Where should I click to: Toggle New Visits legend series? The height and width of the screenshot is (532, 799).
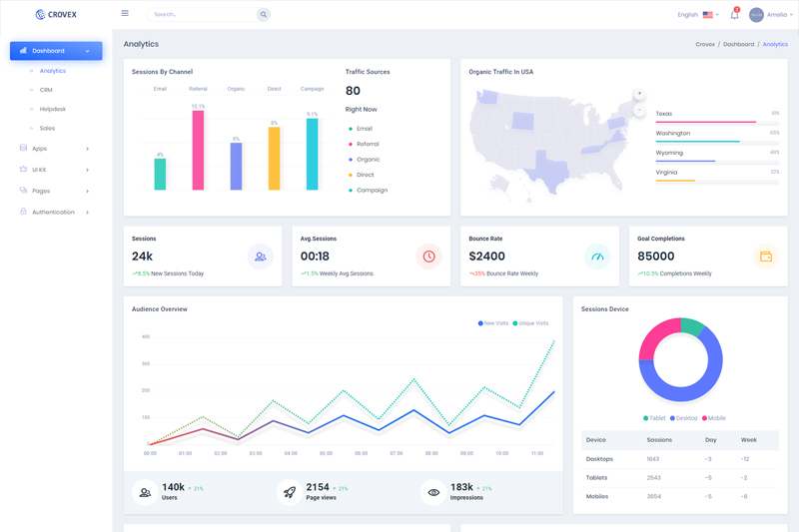(493, 323)
